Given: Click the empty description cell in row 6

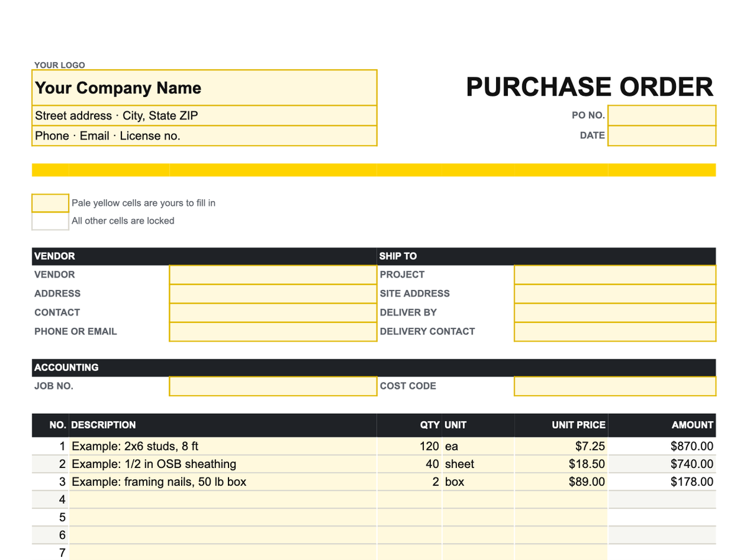Looking at the screenshot, I should pos(223,535).
